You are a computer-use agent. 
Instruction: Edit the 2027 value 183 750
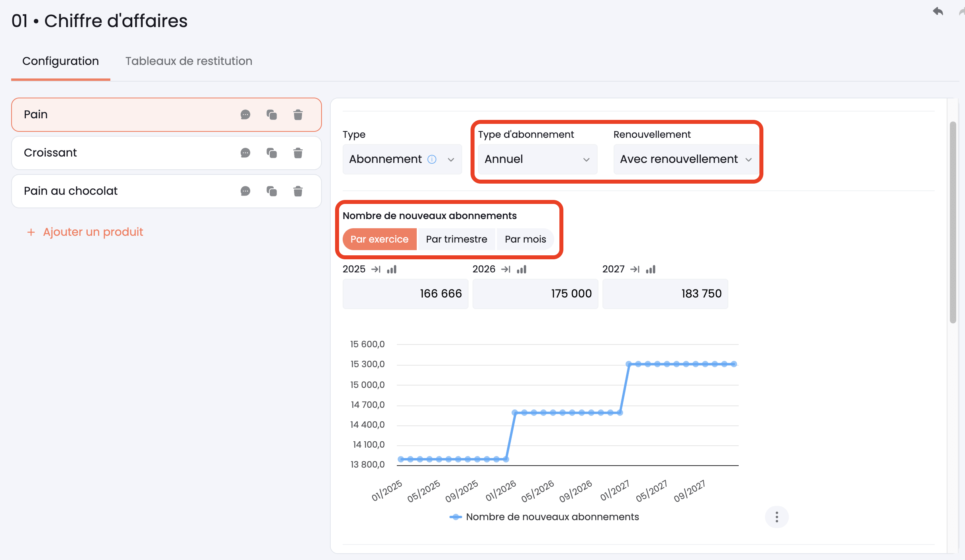[665, 294]
